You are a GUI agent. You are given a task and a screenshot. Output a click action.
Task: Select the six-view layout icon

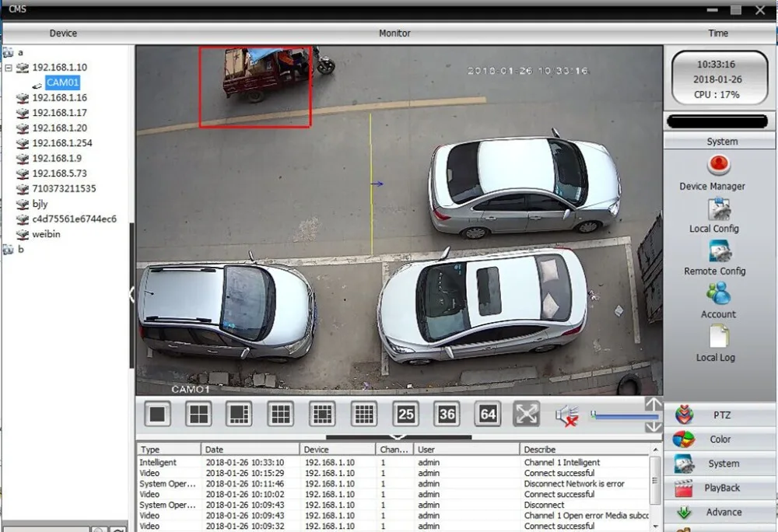(x=239, y=414)
